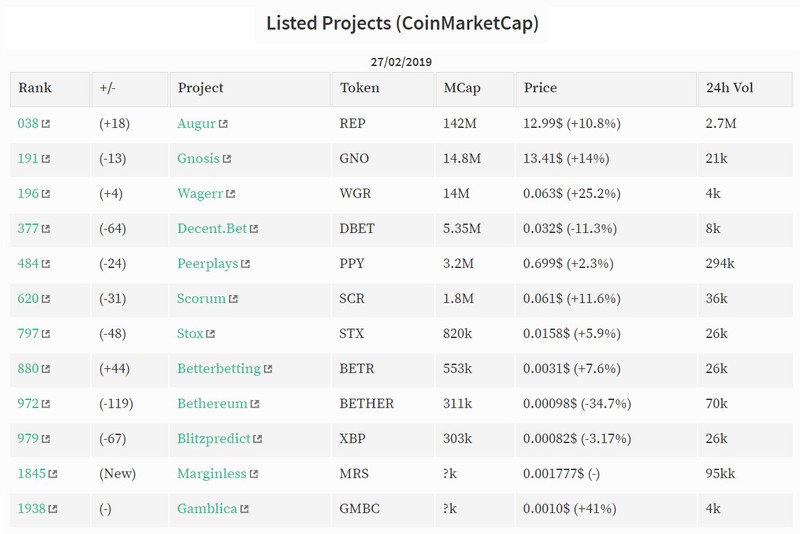Click external link icon next to Marginless

254,474
